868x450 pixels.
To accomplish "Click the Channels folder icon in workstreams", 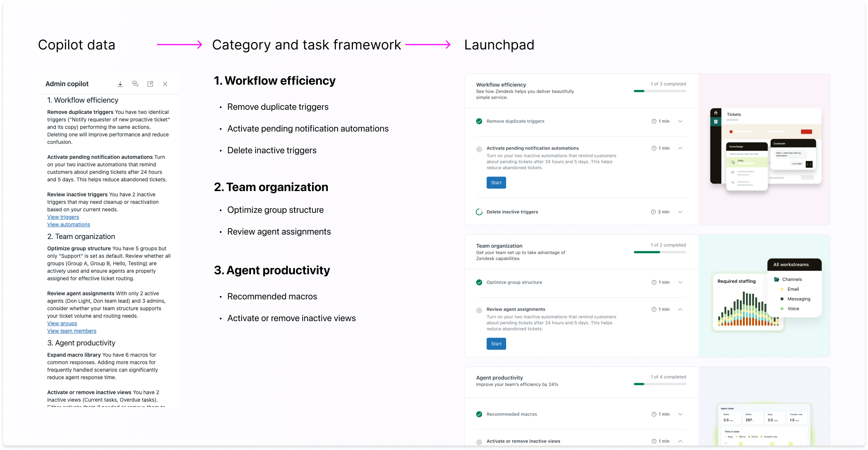I will tap(777, 280).
